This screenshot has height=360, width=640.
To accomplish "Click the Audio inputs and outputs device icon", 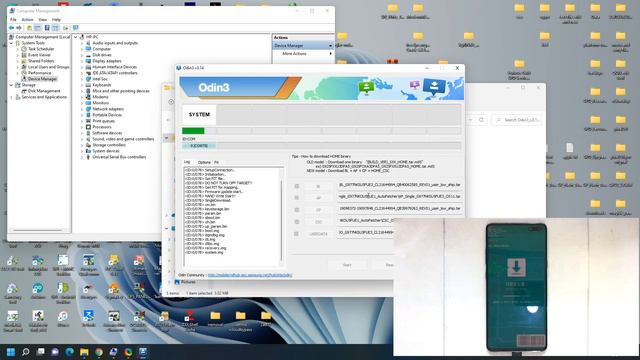I will coord(88,43).
